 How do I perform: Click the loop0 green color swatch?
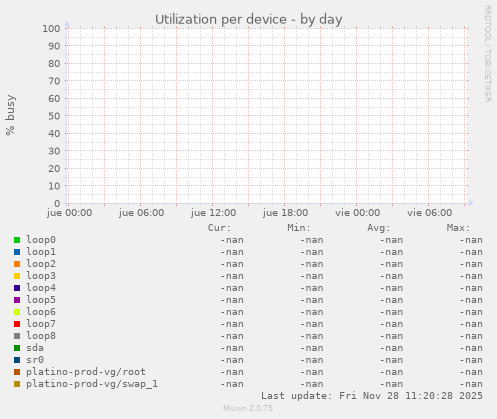pos(17,240)
